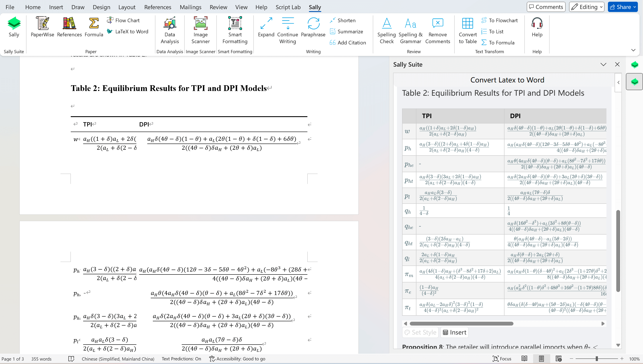The width and height of the screenshot is (643, 364).
Task: Open LaTeX to Word converter
Action: coord(128,31)
